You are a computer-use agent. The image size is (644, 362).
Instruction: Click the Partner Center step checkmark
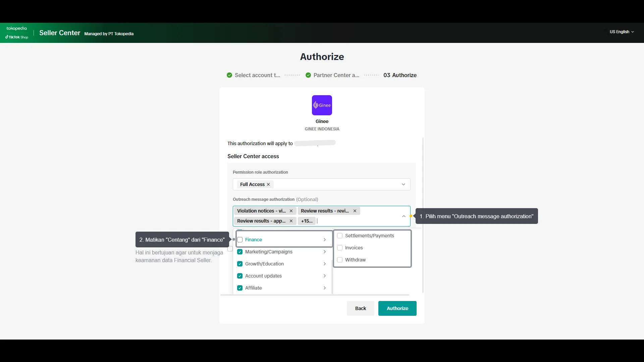pos(308,75)
